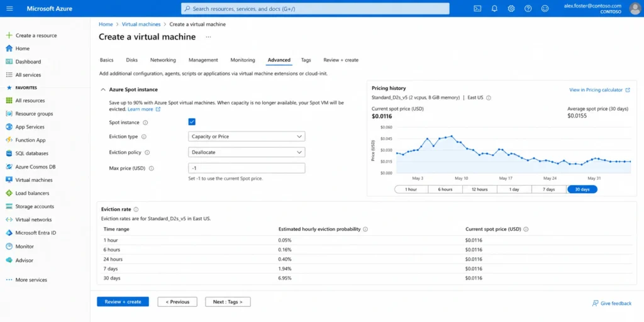Click Create a resource plus icon
The height and width of the screenshot is (322, 644).
click(9, 35)
